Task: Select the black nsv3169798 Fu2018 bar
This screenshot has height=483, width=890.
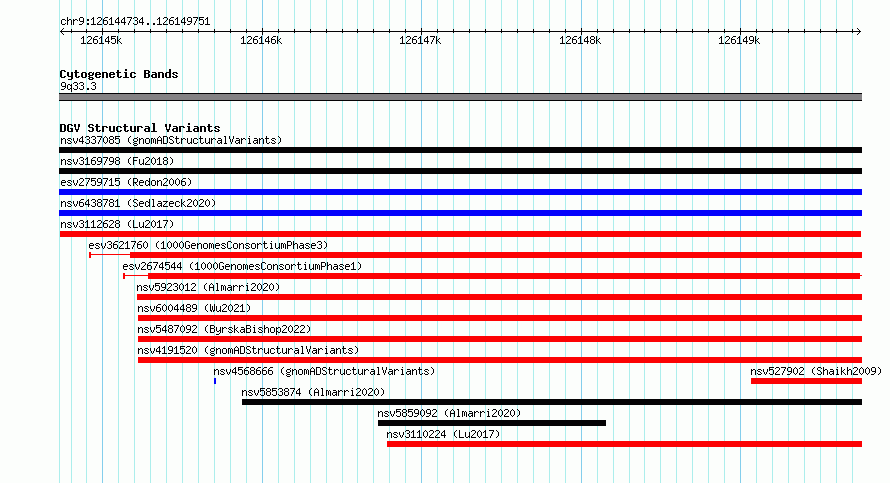Action: click(x=460, y=171)
